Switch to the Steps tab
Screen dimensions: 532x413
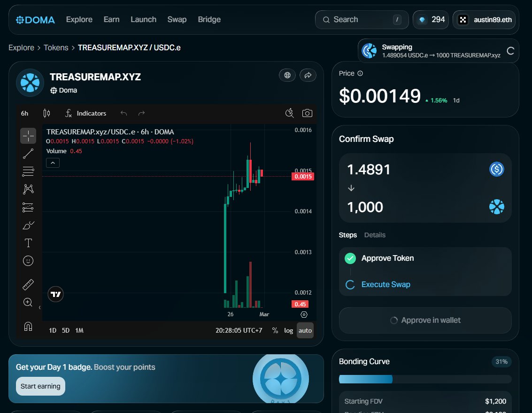[x=348, y=235]
